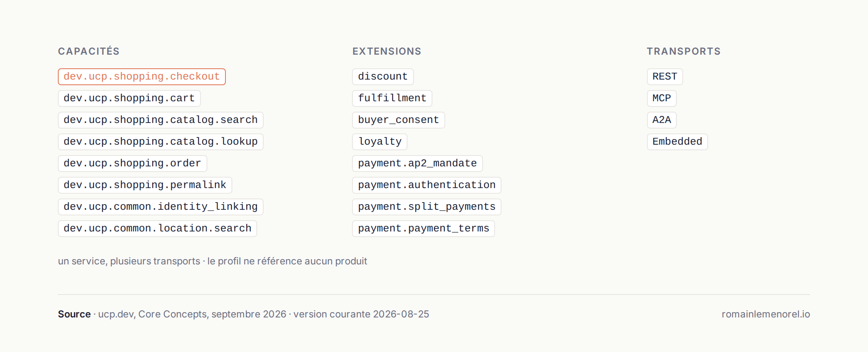Select payment.payment_terms extension
Screen dimensions: 868x352
pyautogui.click(x=423, y=228)
